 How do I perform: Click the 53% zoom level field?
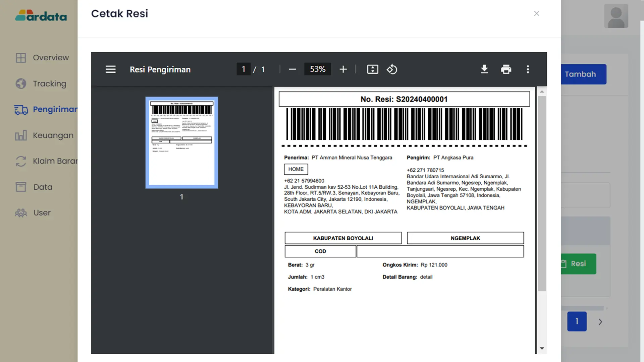click(317, 69)
